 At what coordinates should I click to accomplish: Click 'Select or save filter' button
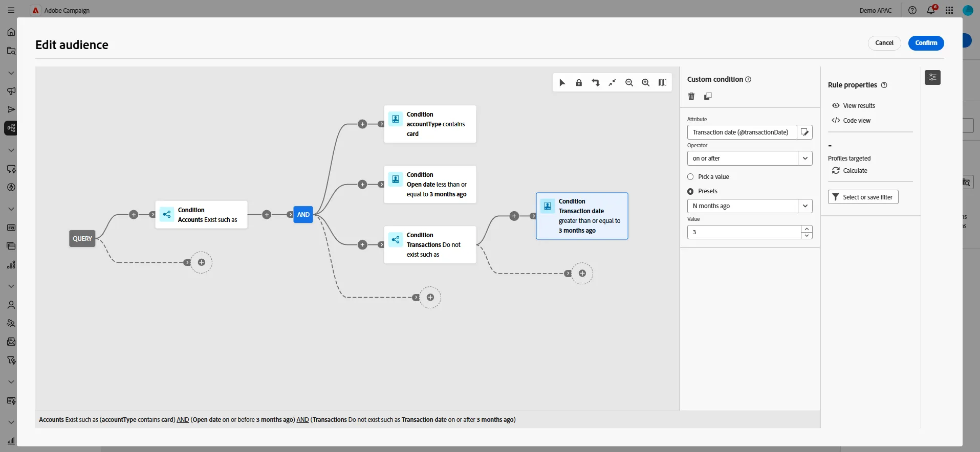tap(863, 197)
